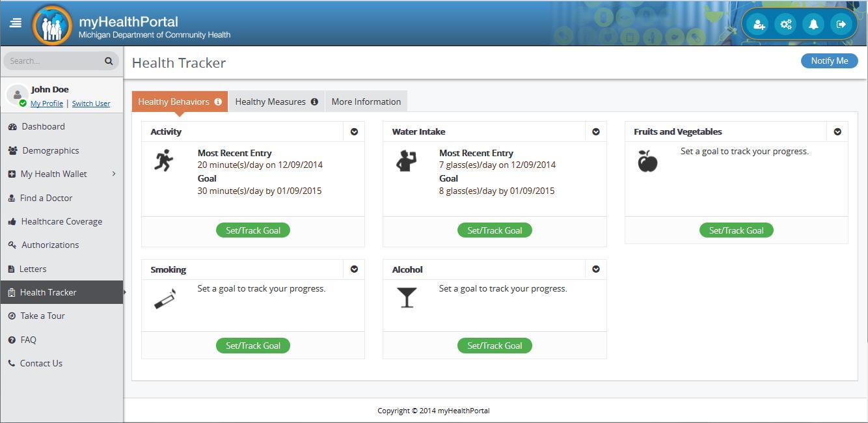This screenshot has height=423, width=868.
Task: Expand My Health Wallet submenu arrow
Action: (114, 174)
